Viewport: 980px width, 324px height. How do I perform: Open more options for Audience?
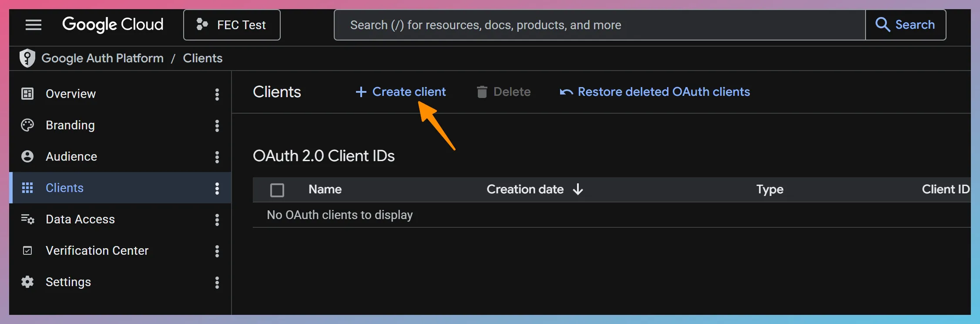217,157
